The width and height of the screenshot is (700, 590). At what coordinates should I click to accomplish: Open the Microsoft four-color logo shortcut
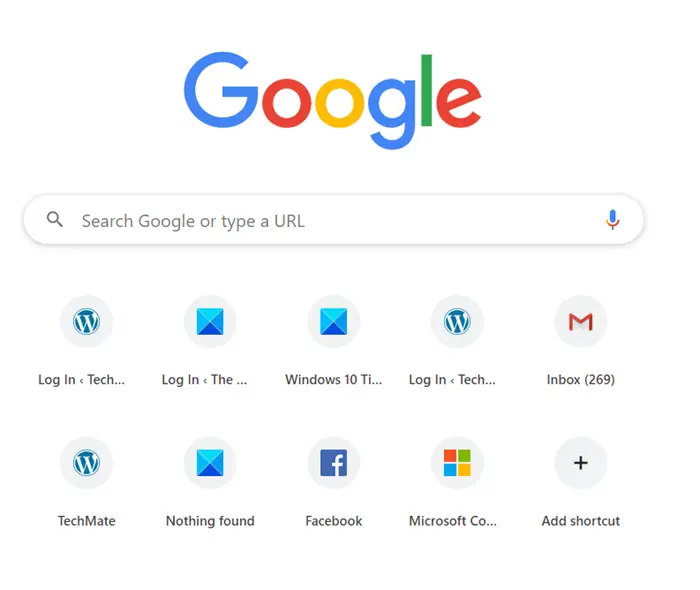457,463
